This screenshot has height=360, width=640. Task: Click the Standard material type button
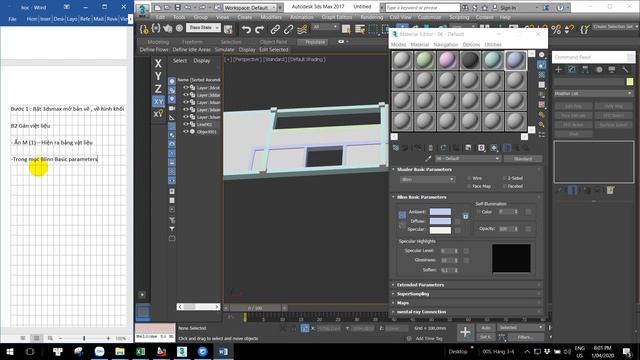point(522,158)
